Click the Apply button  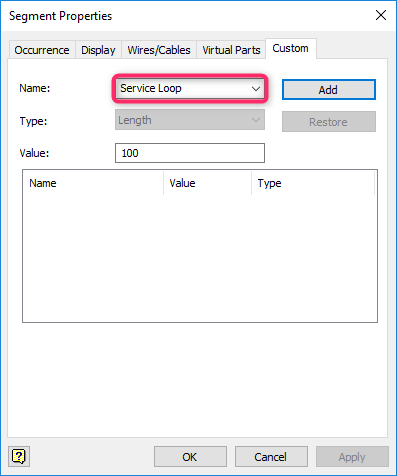click(x=352, y=457)
